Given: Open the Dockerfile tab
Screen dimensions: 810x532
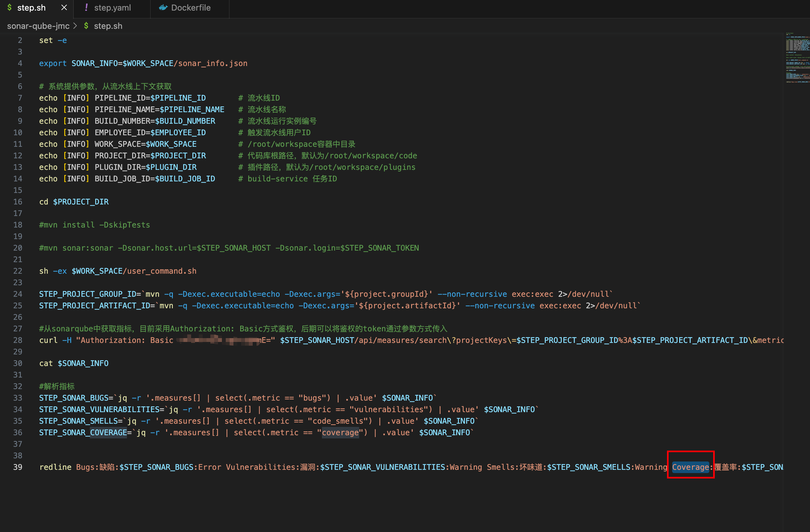Looking at the screenshot, I should [x=190, y=8].
